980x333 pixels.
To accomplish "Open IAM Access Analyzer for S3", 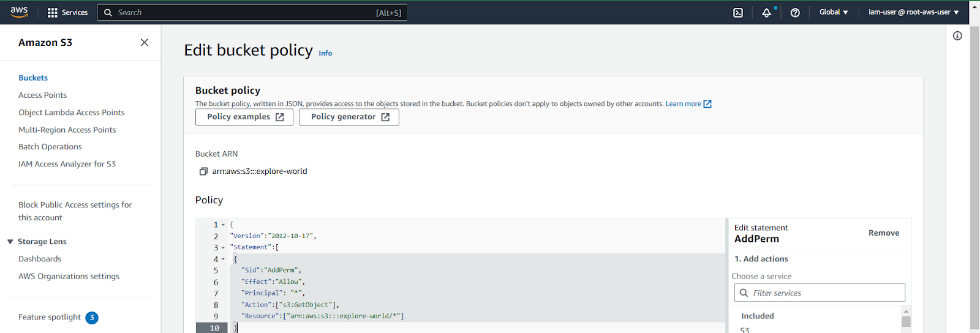I will tap(67, 164).
